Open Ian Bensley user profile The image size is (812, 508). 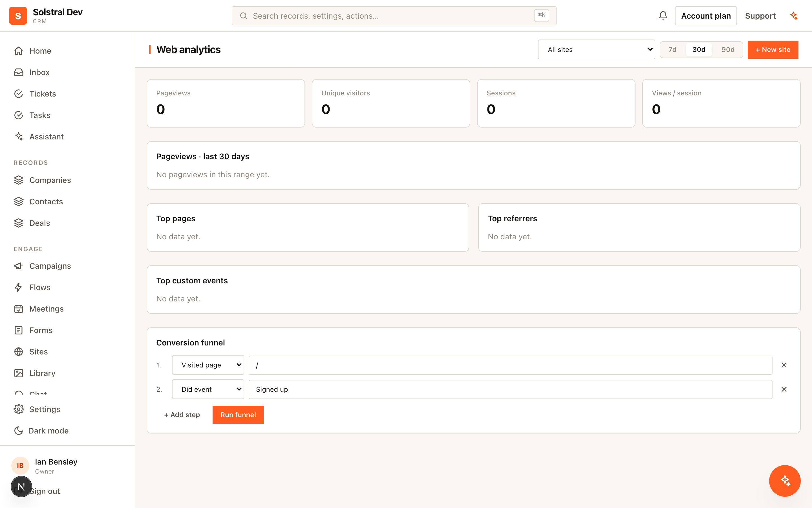click(x=67, y=466)
